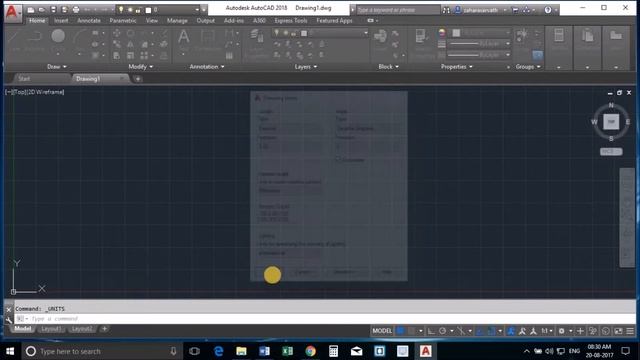Toggle Object Snap Tracking in status bar

480,331
